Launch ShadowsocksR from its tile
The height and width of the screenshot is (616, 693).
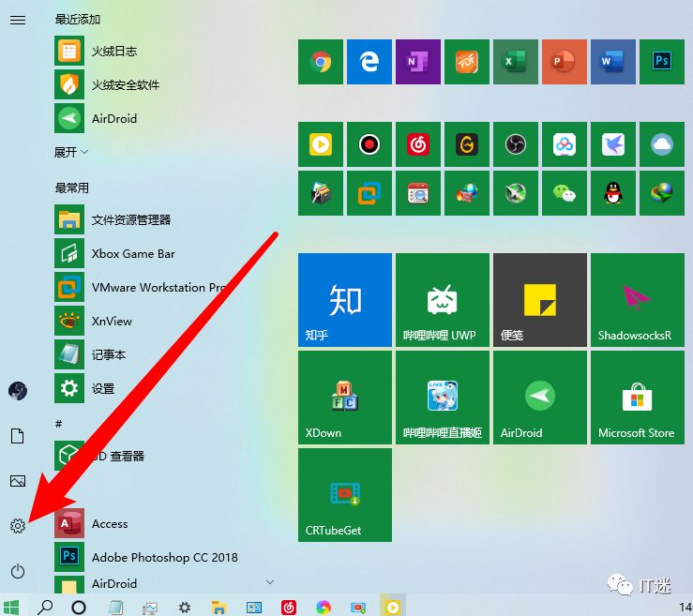(x=638, y=300)
